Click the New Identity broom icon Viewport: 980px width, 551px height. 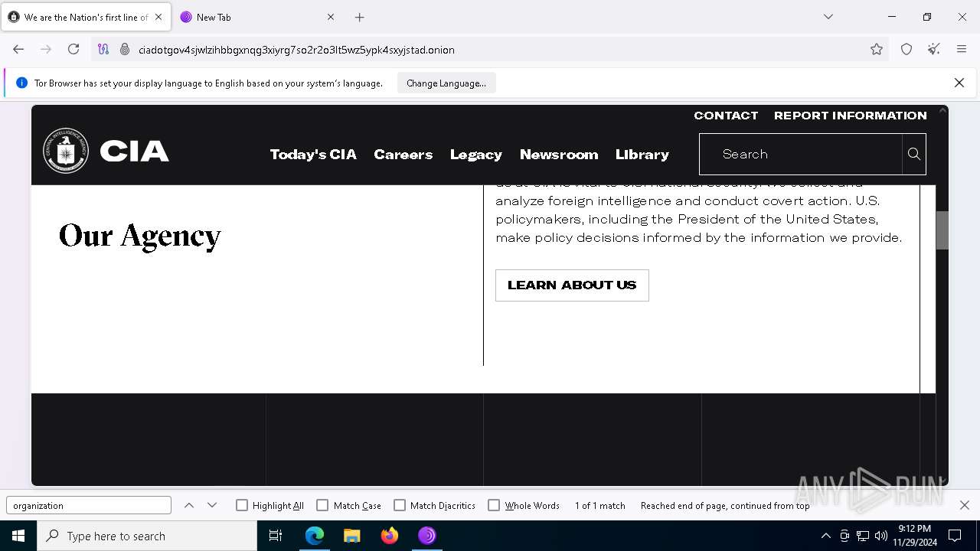click(934, 49)
